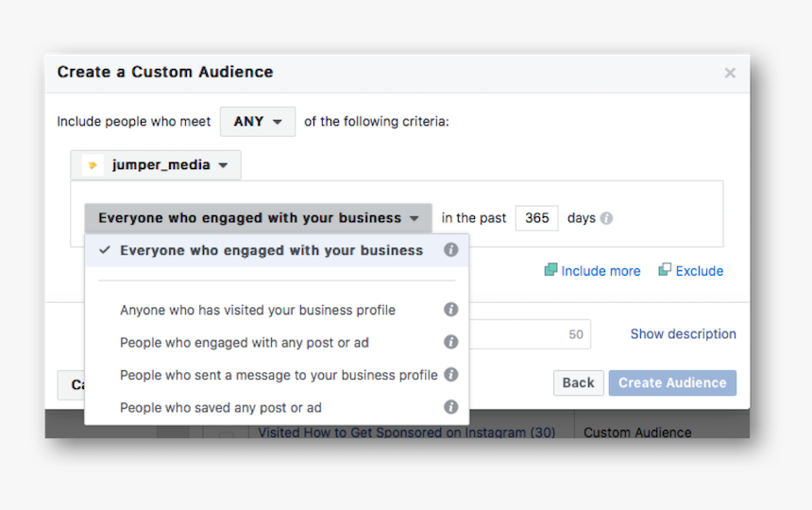Viewport: 812px width, 510px height.
Task: Click info icon for 'visited your business profile'
Action: (x=451, y=310)
